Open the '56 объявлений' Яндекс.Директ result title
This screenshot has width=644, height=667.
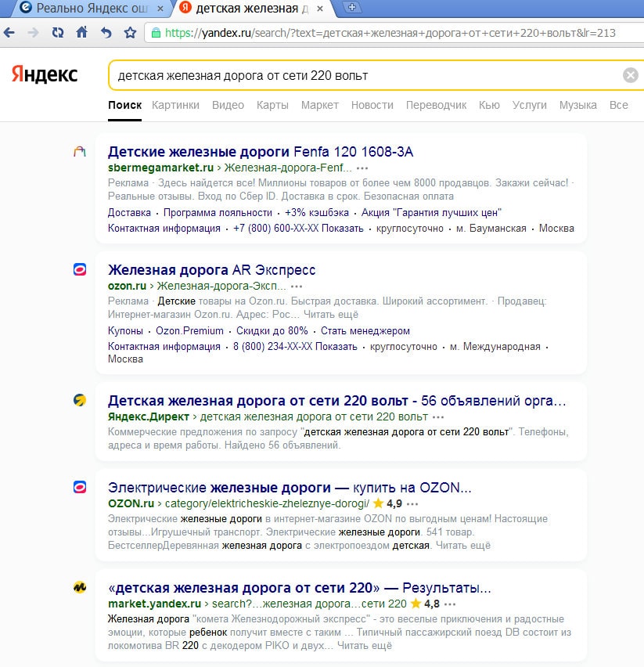pos(337,400)
